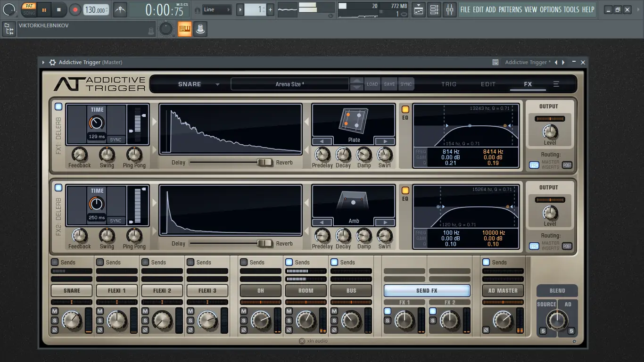Click the SEND FX button

pyautogui.click(x=427, y=291)
